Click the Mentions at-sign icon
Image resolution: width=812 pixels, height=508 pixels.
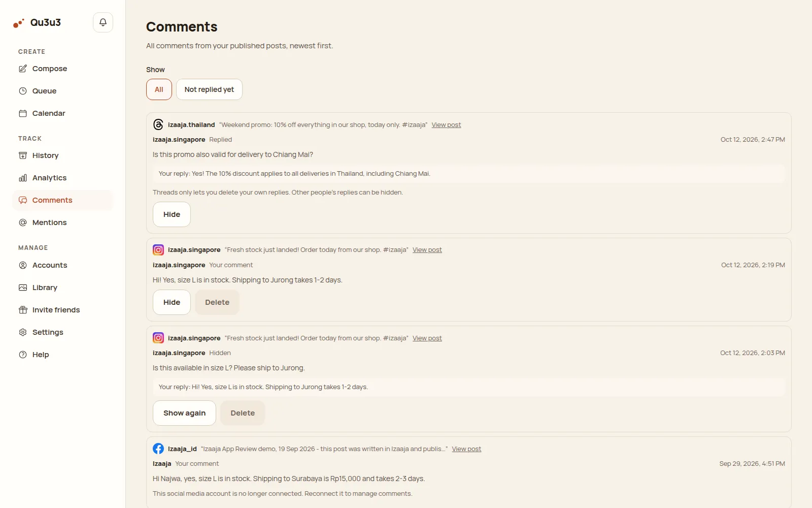[x=23, y=223]
